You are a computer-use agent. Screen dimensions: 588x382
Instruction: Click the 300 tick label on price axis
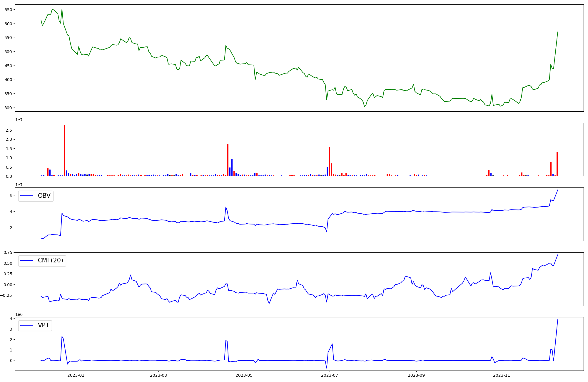tap(8, 108)
